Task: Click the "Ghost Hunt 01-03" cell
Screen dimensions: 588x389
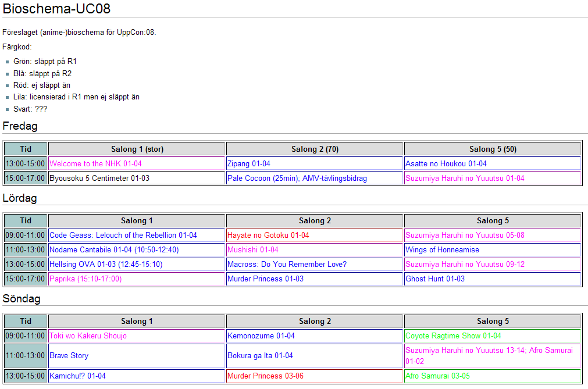Action: pos(493,279)
